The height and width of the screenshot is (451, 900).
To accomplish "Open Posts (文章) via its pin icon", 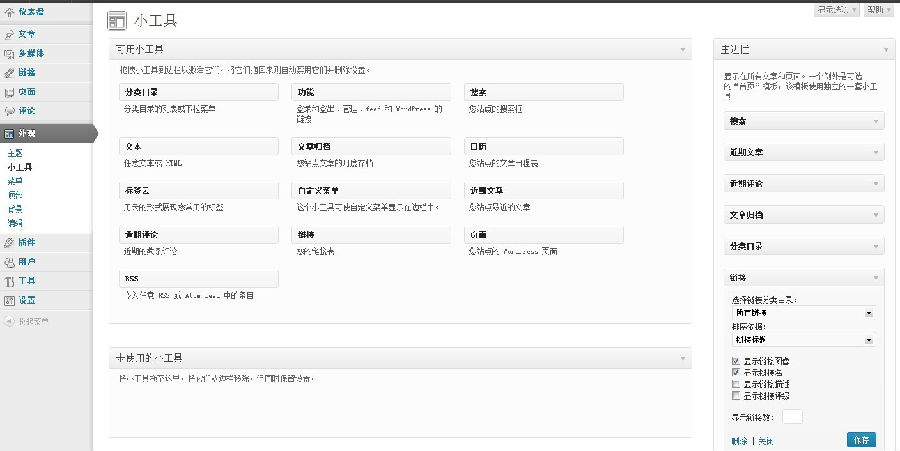I will click(x=9, y=34).
